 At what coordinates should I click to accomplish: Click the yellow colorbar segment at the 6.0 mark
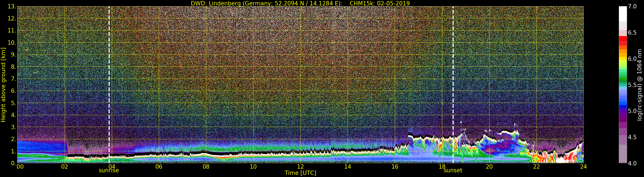pyautogui.click(x=623, y=59)
